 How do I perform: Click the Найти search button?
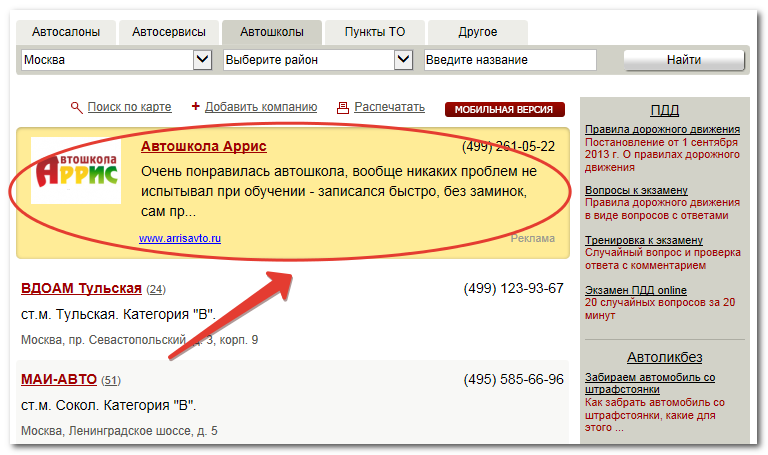[x=684, y=60]
